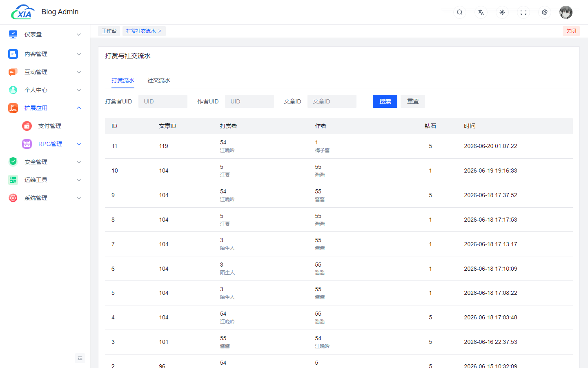Screen dimensions: 588x368
Task: Expand the 系统管理 menu chevron
Action: [x=79, y=198]
